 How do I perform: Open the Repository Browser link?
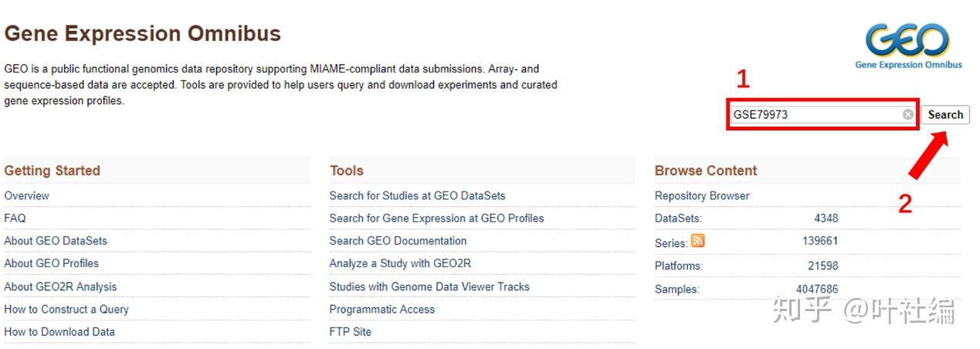[702, 196]
